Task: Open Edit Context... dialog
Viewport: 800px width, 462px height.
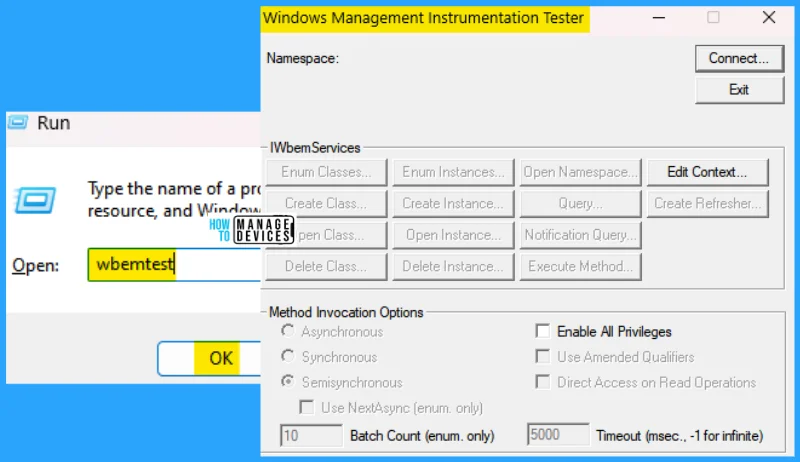Action: tap(707, 172)
